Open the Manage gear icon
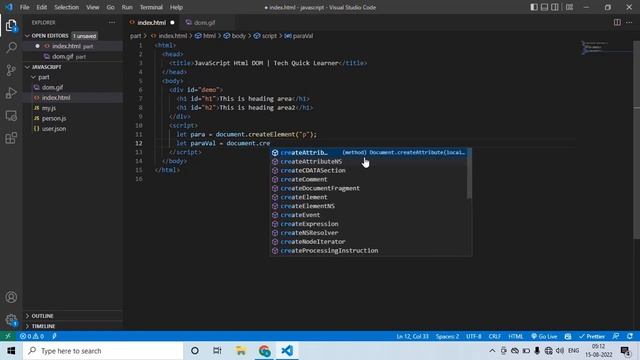 coord(11,320)
